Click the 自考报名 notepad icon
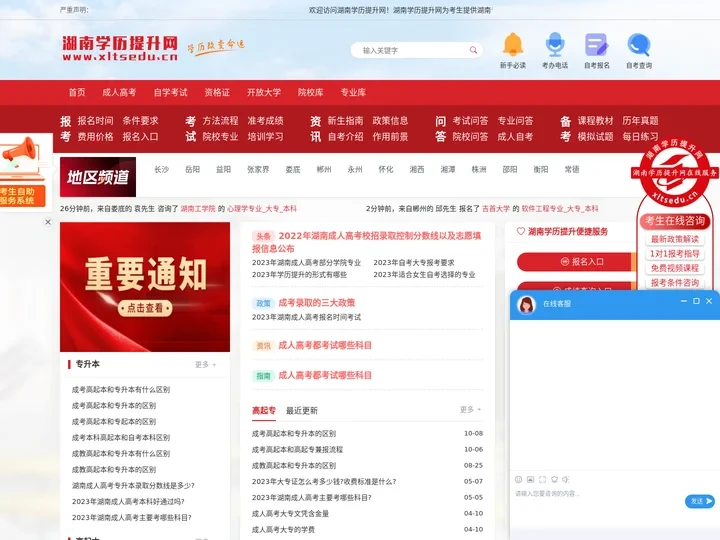The image size is (720, 540). [597, 45]
